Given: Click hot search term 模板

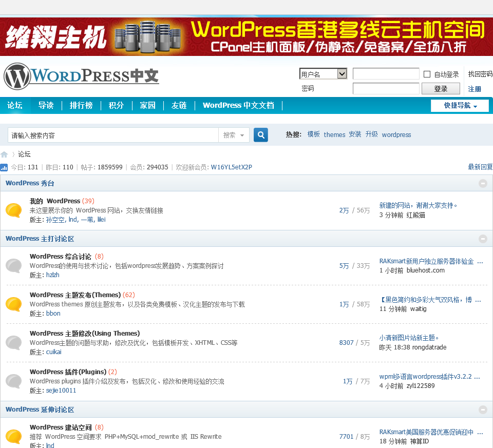Looking at the screenshot, I should coord(313,134).
